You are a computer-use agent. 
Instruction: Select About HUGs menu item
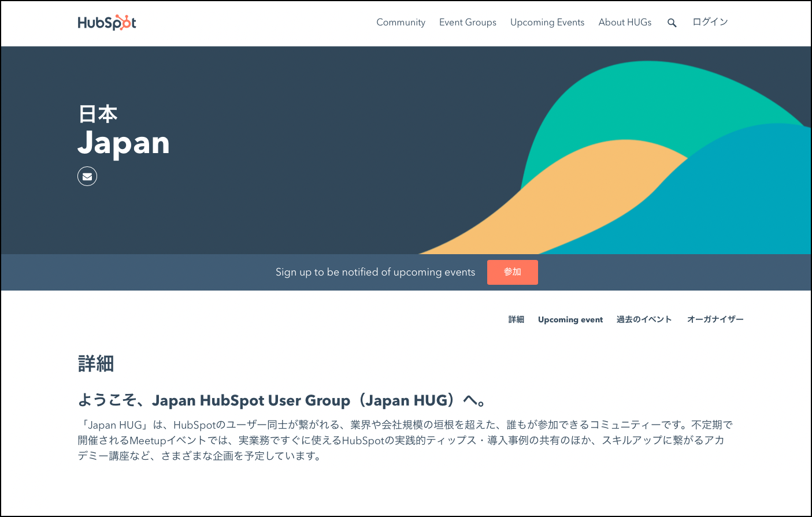pyautogui.click(x=625, y=23)
